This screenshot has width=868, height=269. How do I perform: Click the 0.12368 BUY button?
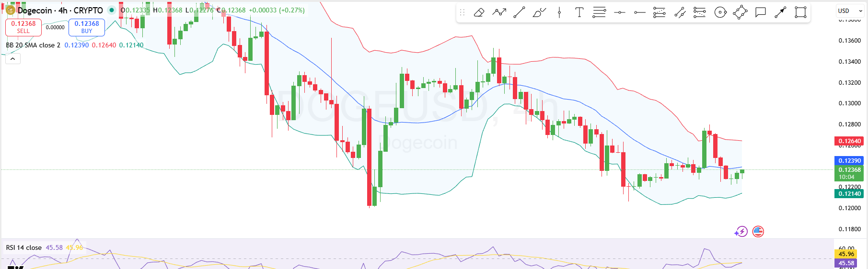pyautogui.click(x=87, y=27)
